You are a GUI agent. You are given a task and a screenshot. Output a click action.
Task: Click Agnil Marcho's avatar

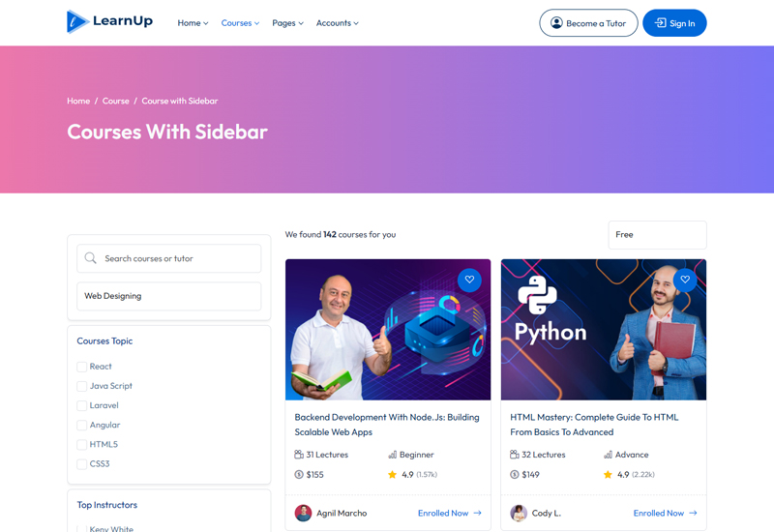303,513
